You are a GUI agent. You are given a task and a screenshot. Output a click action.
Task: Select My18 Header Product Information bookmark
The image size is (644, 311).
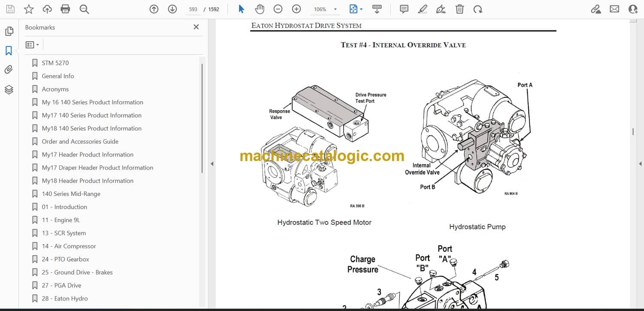click(88, 181)
